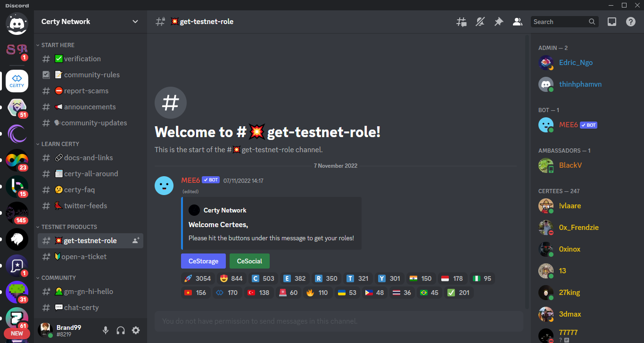Viewport: 644px width, 343px height.
Task: Deafen audio with headphones icon
Action: point(121,330)
